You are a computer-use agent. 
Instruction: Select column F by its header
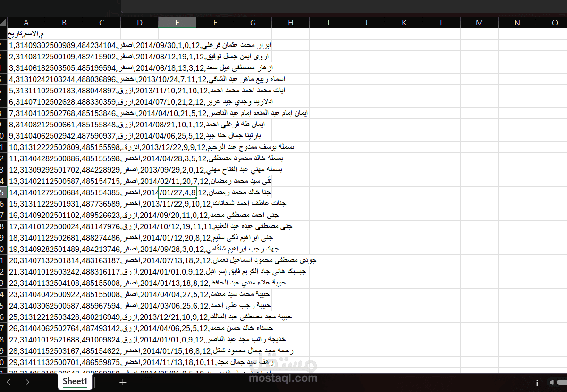pos(215,23)
